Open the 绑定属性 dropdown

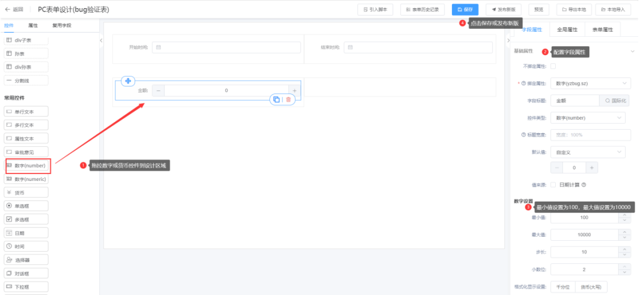[x=590, y=84]
